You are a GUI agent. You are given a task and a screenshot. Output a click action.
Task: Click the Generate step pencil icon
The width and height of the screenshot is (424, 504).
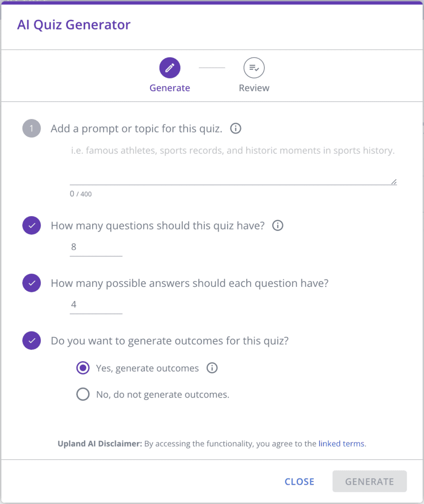pos(170,68)
